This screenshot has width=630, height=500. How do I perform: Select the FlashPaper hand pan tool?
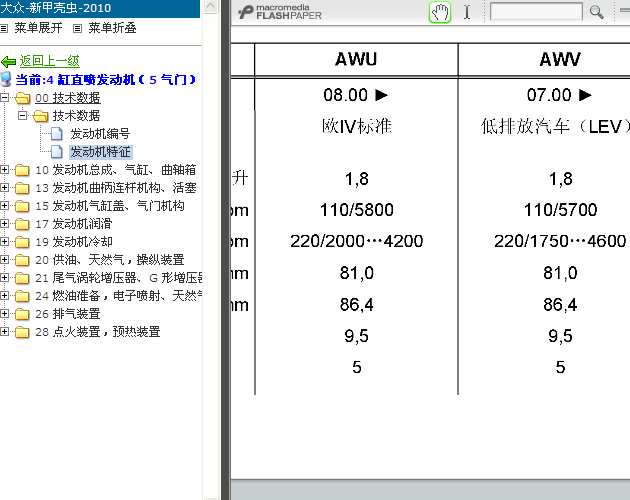440,12
